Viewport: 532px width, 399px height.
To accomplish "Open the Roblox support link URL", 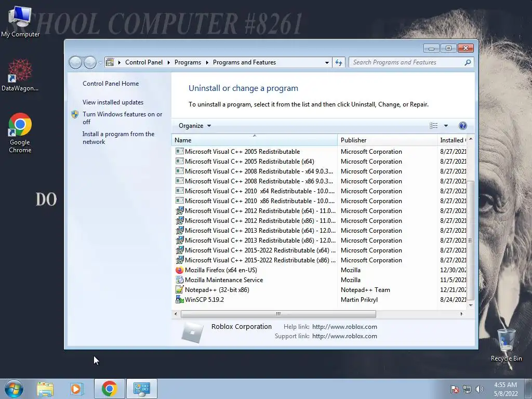I will pyautogui.click(x=344, y=336).
